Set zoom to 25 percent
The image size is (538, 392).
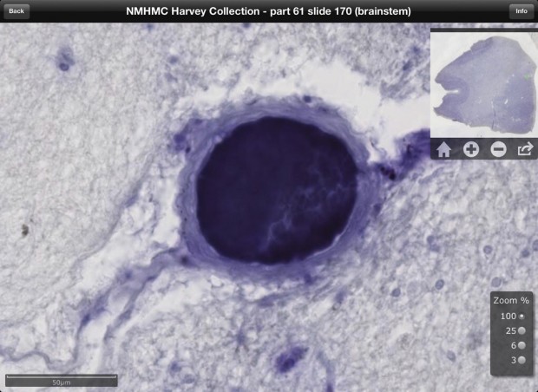[522, 331]
